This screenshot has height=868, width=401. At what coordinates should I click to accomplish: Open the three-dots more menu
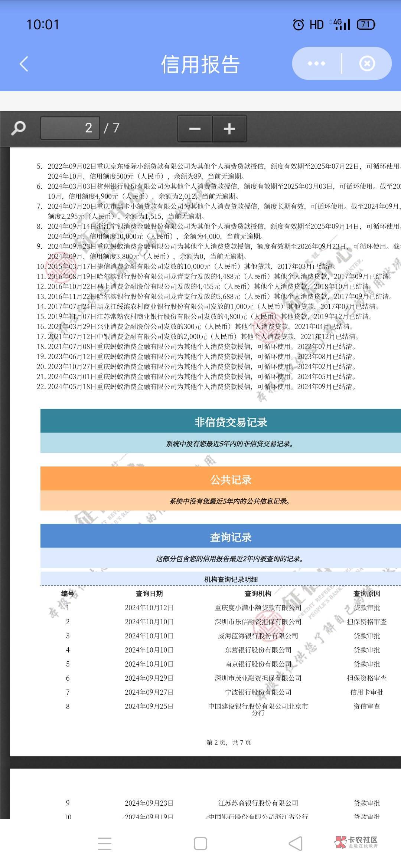[316, 64]
